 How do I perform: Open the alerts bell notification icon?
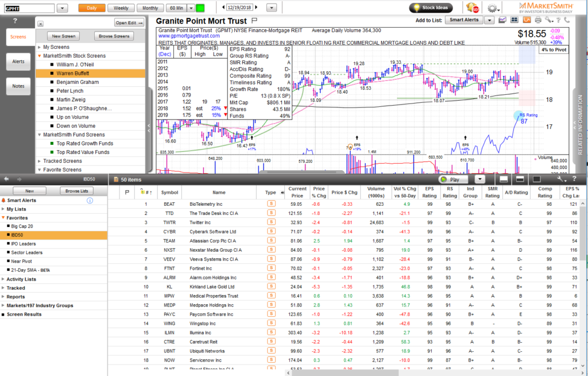(x=472, y=7)
